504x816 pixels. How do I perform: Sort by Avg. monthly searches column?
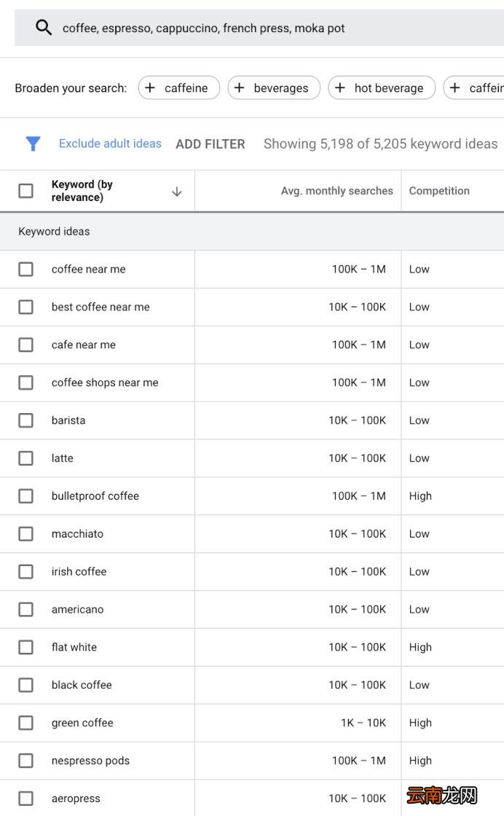click(x=336, y=191)
